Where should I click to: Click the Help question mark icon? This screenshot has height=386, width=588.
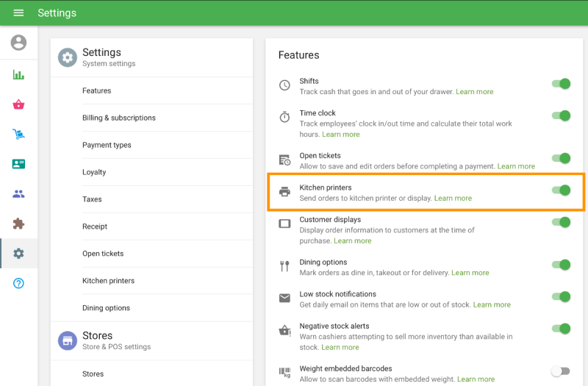18,283
